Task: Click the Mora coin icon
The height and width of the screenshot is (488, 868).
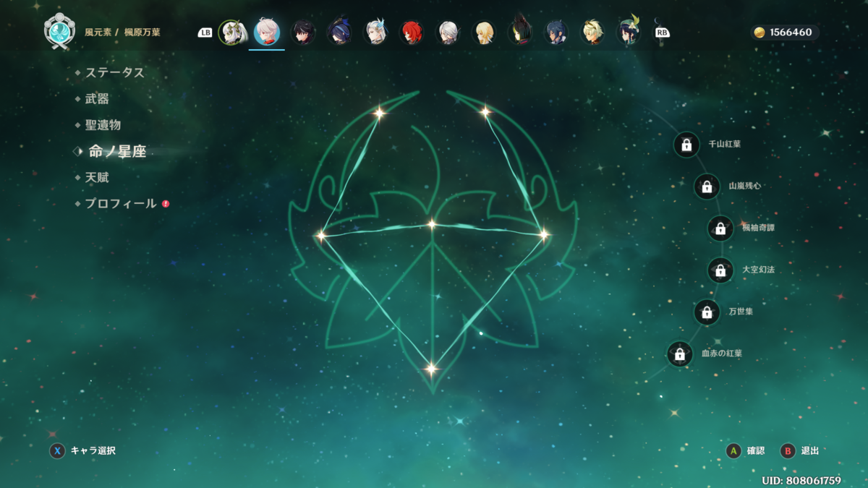Action: (x=759, y=33)
